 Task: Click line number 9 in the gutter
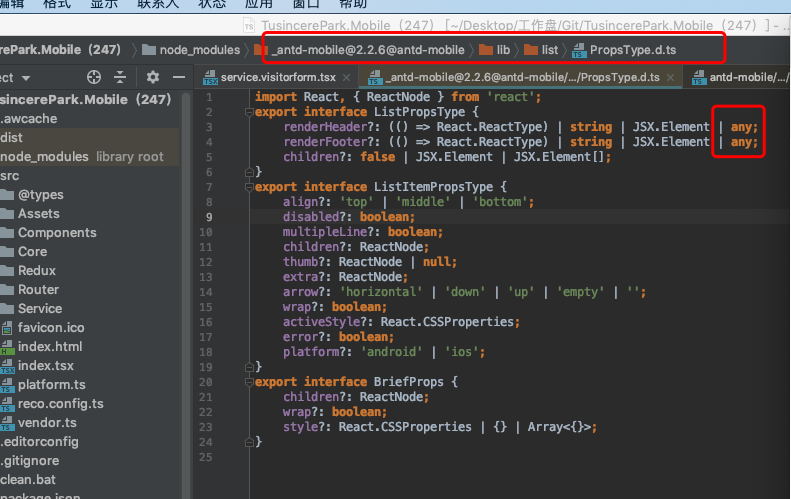point(209,217)
